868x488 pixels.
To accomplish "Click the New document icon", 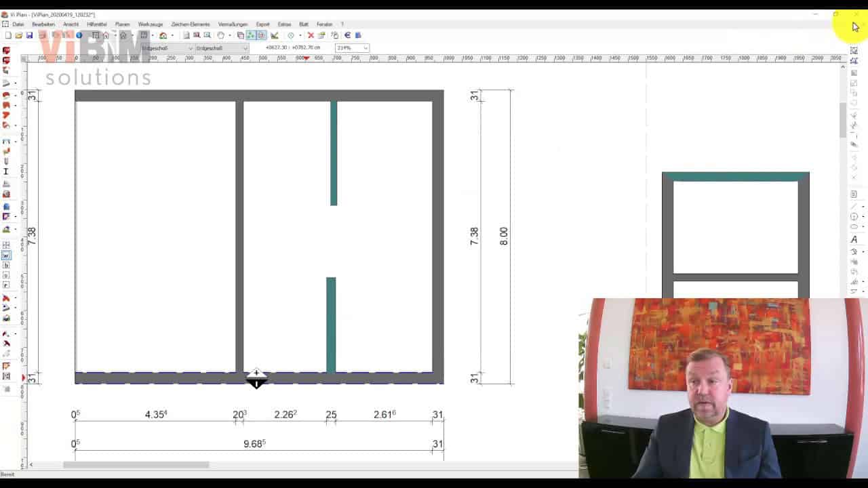I will pos(8,35).
